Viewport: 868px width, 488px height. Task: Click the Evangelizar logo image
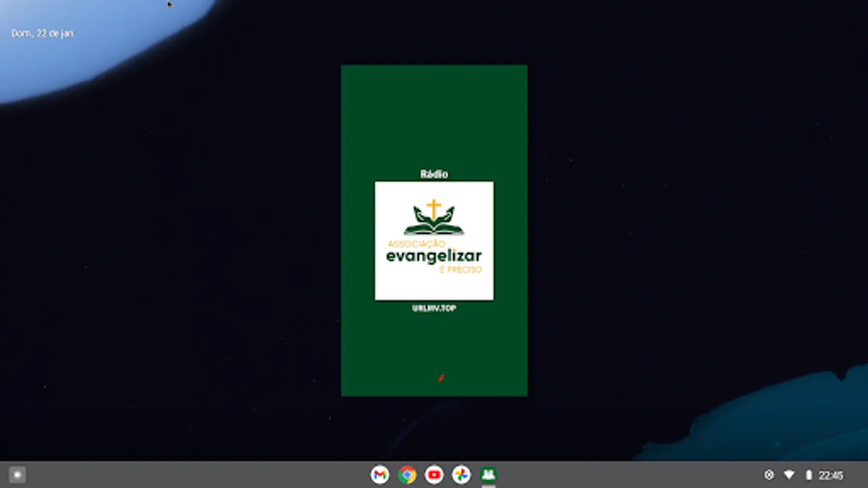[434, 241]
